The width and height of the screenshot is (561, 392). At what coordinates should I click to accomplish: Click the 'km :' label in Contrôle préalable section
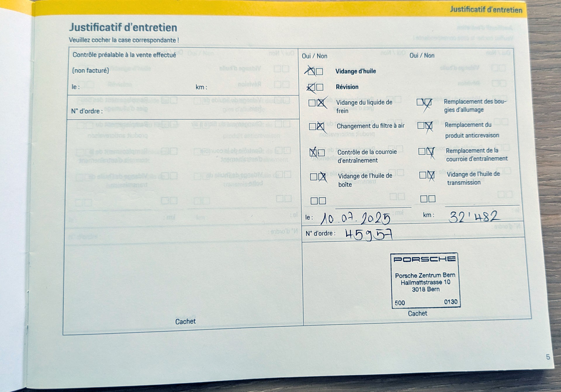click(201, 87)
